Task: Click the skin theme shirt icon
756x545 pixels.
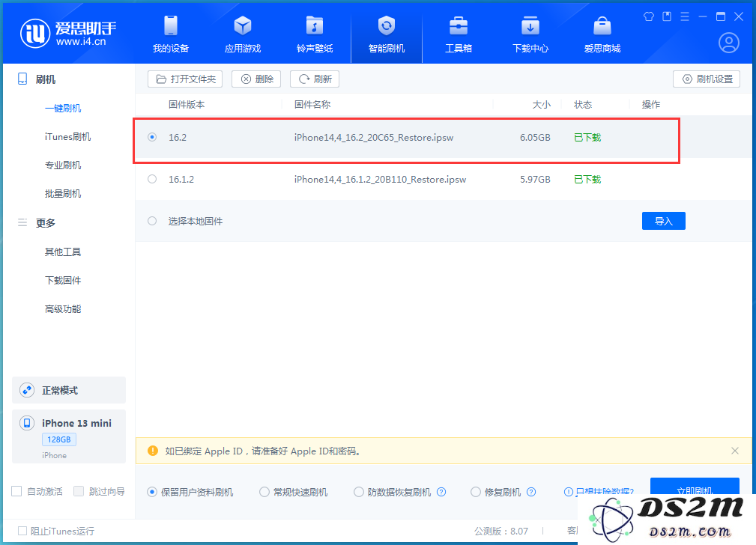Action: click(x=649, y=17)
